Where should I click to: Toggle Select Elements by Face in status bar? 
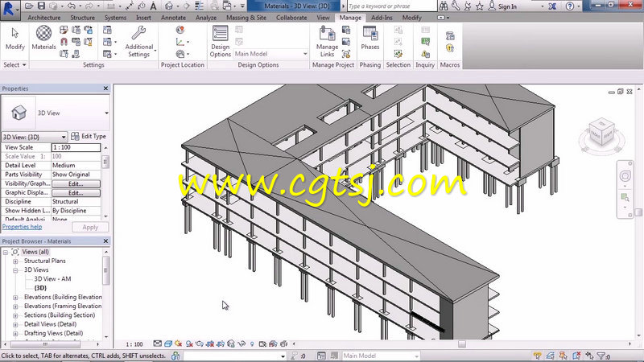coord(576,356)
